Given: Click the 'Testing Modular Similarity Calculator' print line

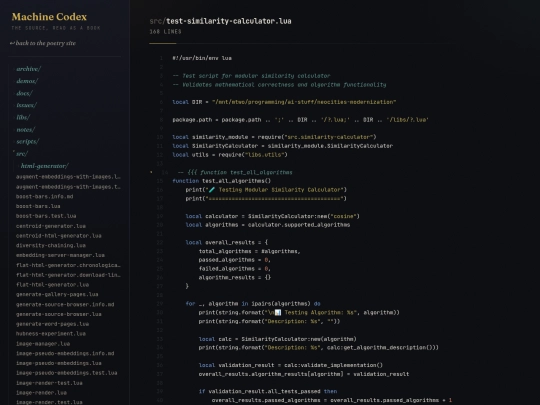Looking at the screenshot, I should pyautogui.click(x=266, y=190).
